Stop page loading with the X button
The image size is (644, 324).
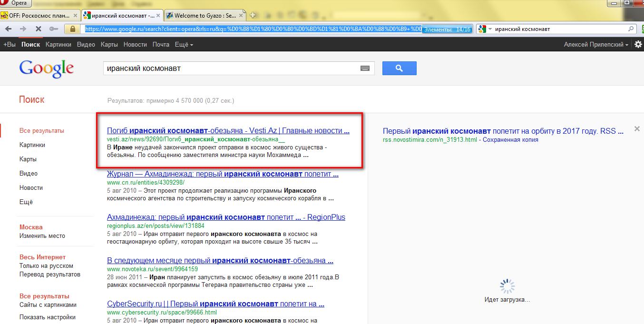tap(39, 29)
